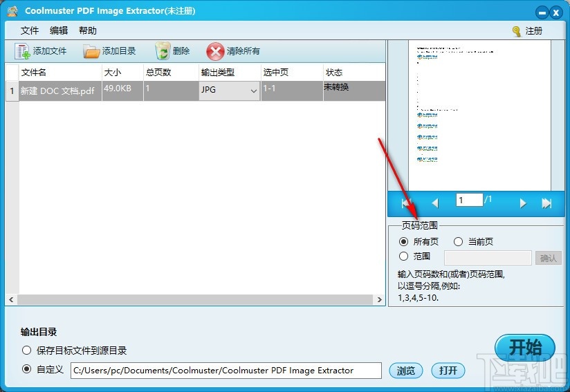This screenshot has height=392, width=570.
Task: Open the 编辑 menu
Action: coord(59,30)
